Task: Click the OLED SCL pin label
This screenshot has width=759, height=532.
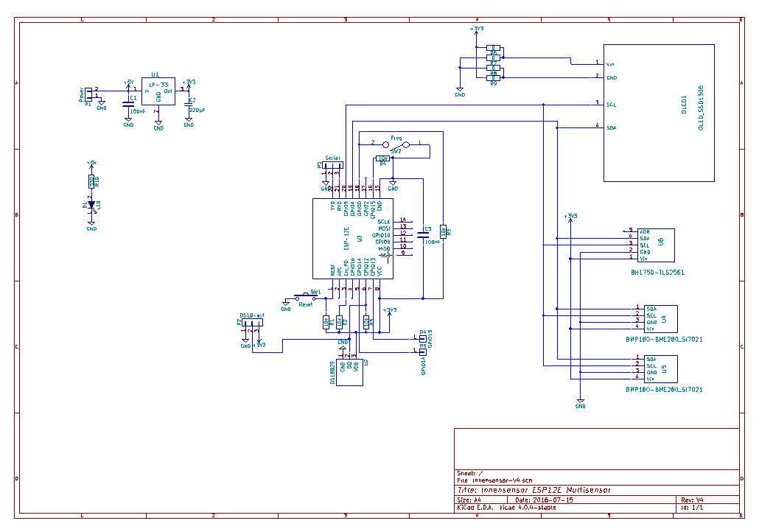Action: click(x=612, y=105)
